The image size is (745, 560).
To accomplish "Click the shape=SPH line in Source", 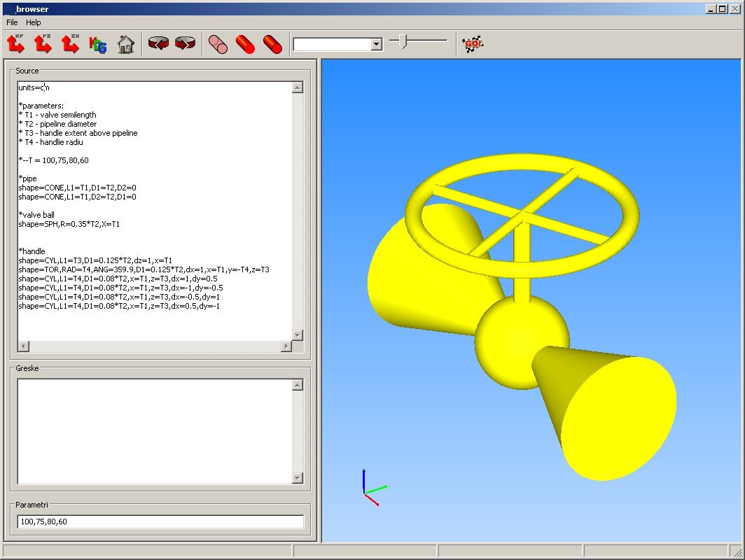I will [83, 224].
